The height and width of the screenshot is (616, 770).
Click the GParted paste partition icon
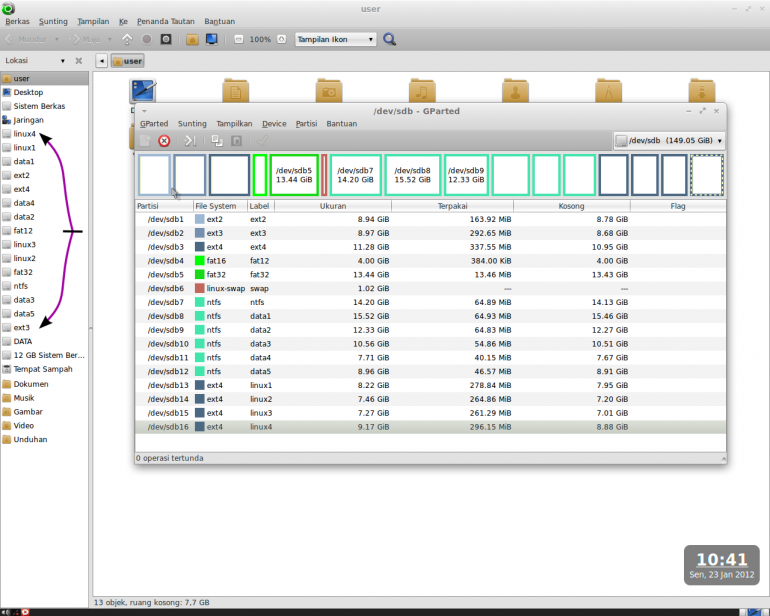tap(236, 141)
